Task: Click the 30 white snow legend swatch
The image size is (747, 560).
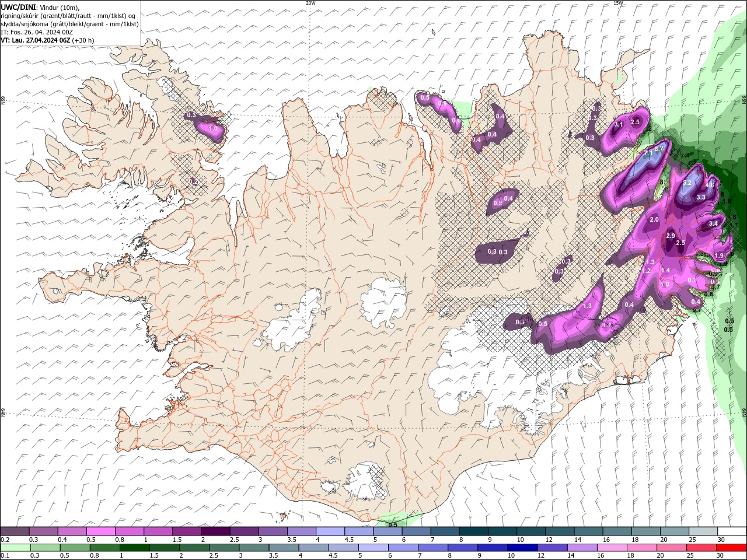Action: tap(732, 531)
